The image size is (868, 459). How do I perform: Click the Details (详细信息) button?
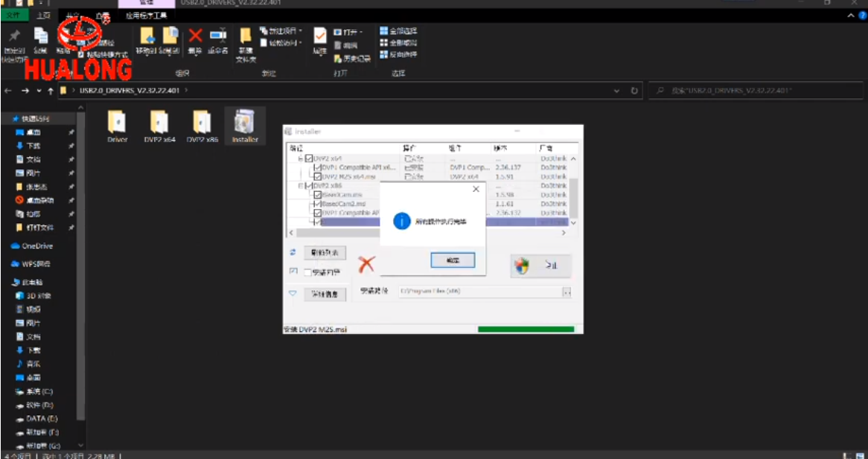pos(325,294)
